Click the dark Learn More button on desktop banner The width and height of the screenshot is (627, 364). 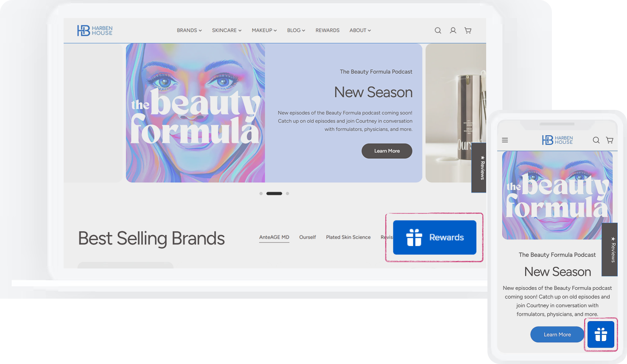(x=387, y=151)
